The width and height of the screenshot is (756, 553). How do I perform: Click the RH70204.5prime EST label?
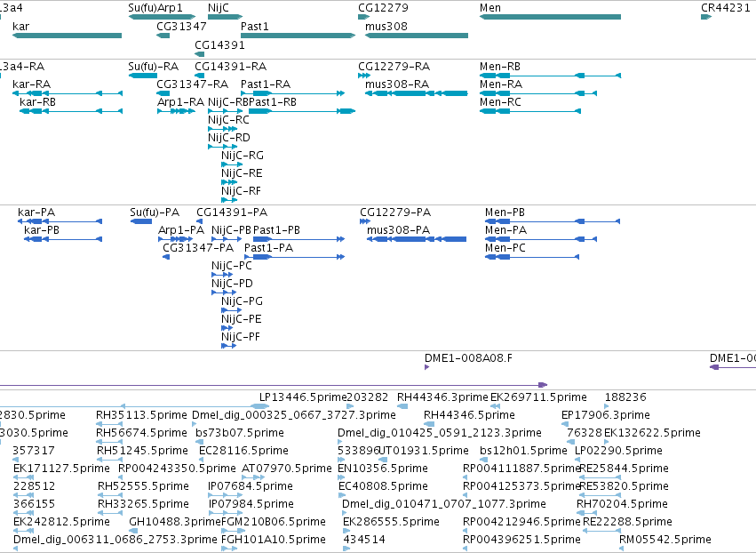(622, 504)
